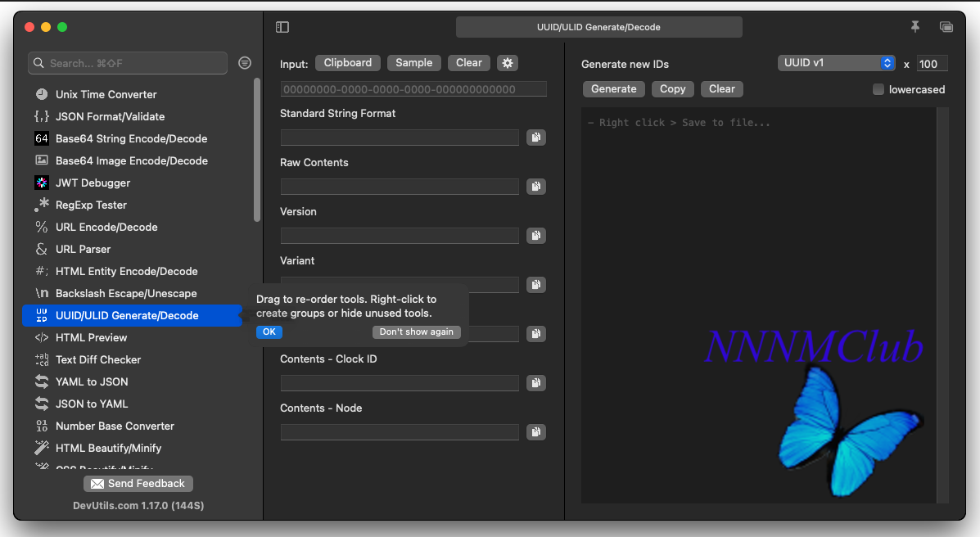Open the Text Diff Checker tool
This screenshot has width=980, height=537.
97,359
